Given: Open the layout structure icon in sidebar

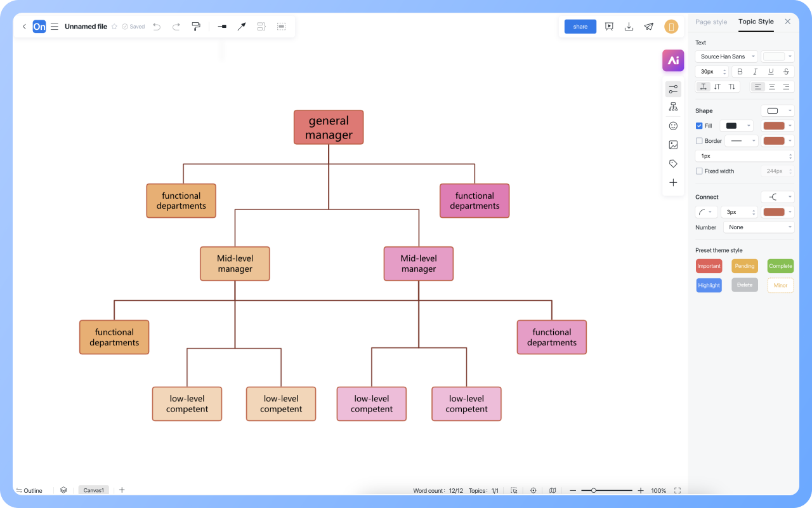Looking at the screenshot, I should [673, 107].
